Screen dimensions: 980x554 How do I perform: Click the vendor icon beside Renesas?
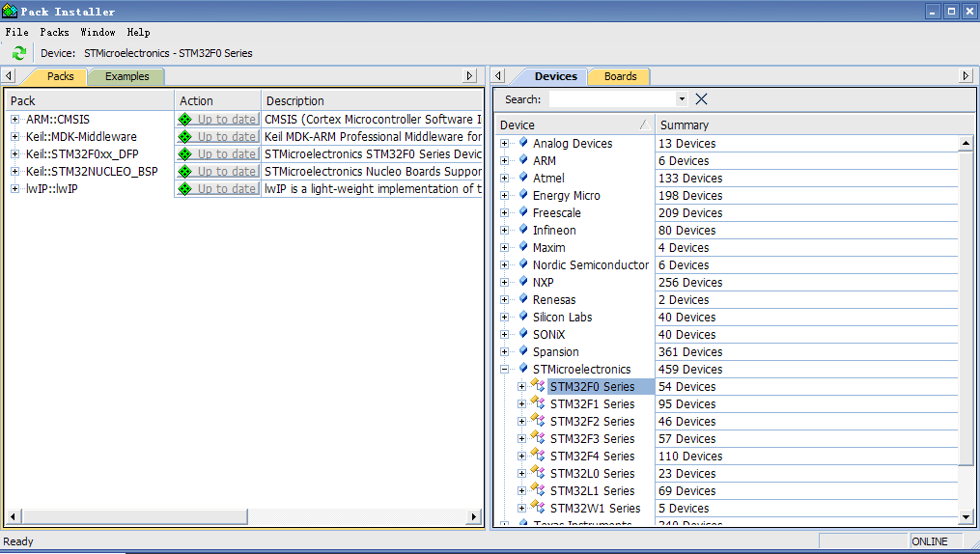(523, 299)
